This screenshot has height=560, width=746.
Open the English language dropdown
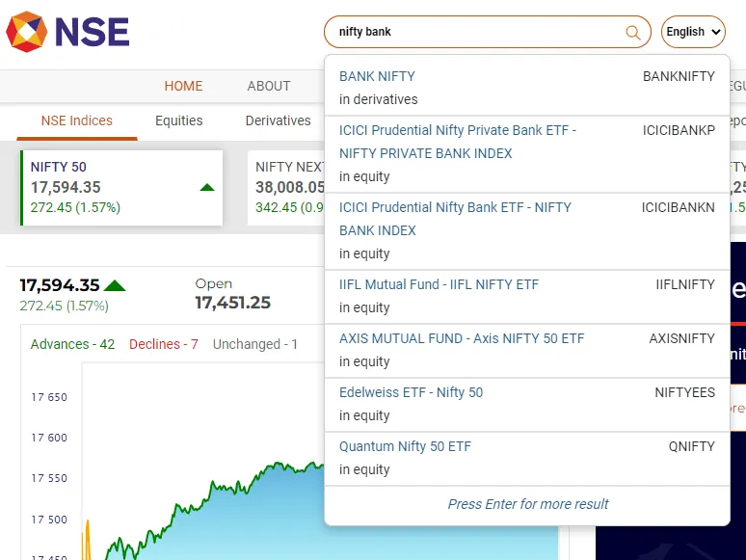(693, 32)
